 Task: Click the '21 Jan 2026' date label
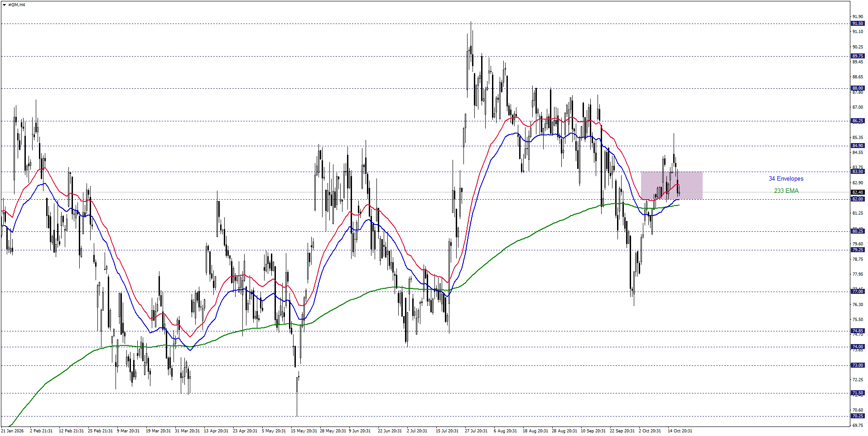pyautogui.click(x=12, y=431)
